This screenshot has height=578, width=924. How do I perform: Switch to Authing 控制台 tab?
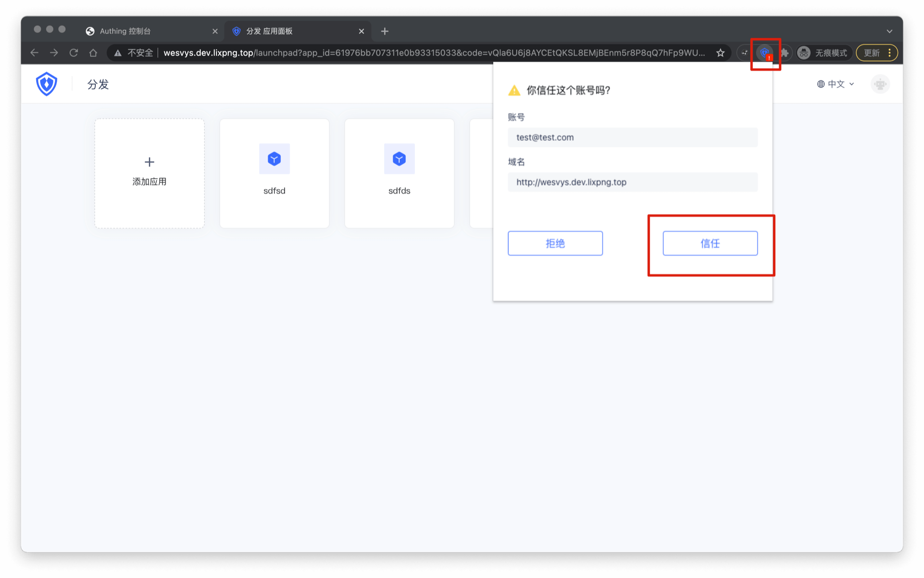(125, 31)
